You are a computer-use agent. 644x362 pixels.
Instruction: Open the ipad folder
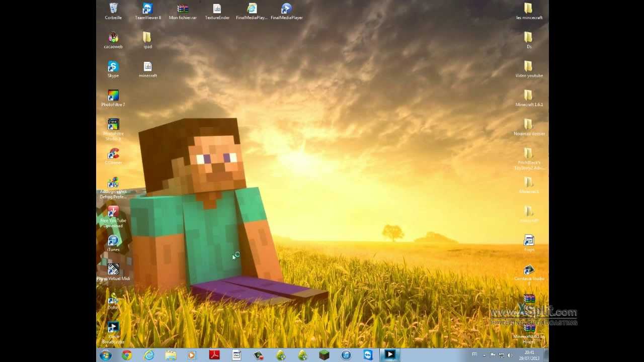pos(147,41)
